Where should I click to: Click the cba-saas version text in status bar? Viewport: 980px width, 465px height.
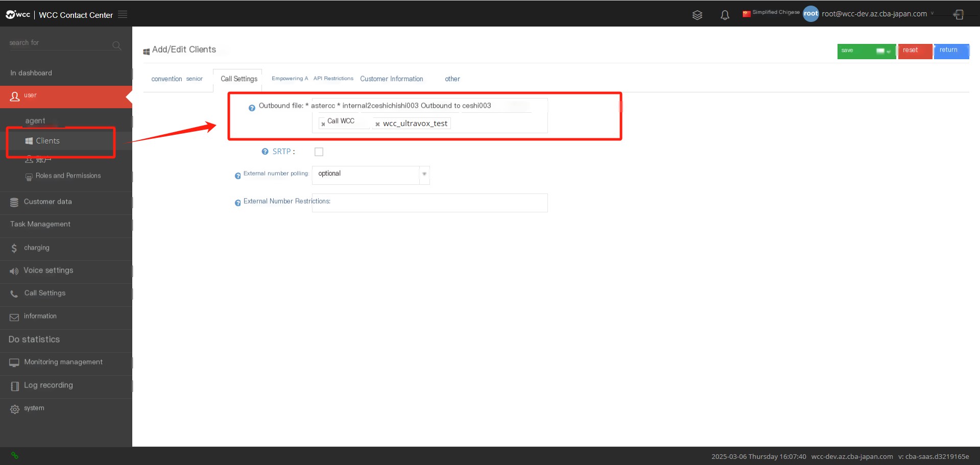click(934, 457)
